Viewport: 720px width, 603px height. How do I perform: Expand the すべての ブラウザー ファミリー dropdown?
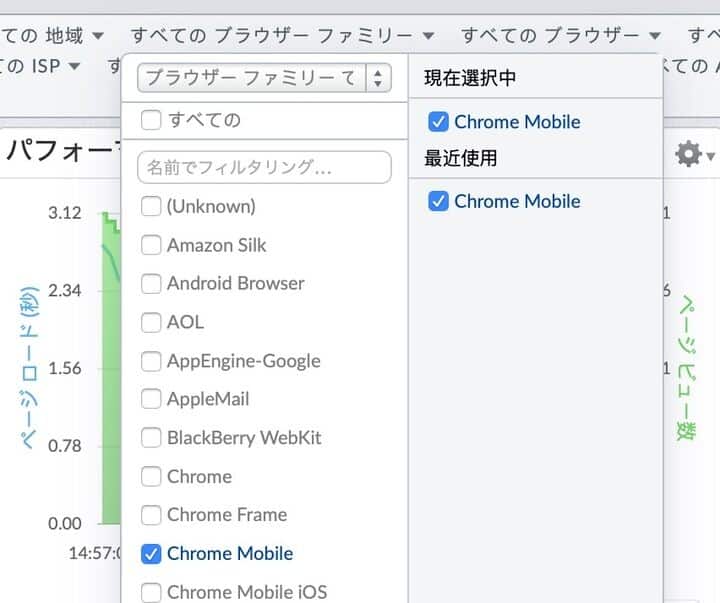coord(282,36)
